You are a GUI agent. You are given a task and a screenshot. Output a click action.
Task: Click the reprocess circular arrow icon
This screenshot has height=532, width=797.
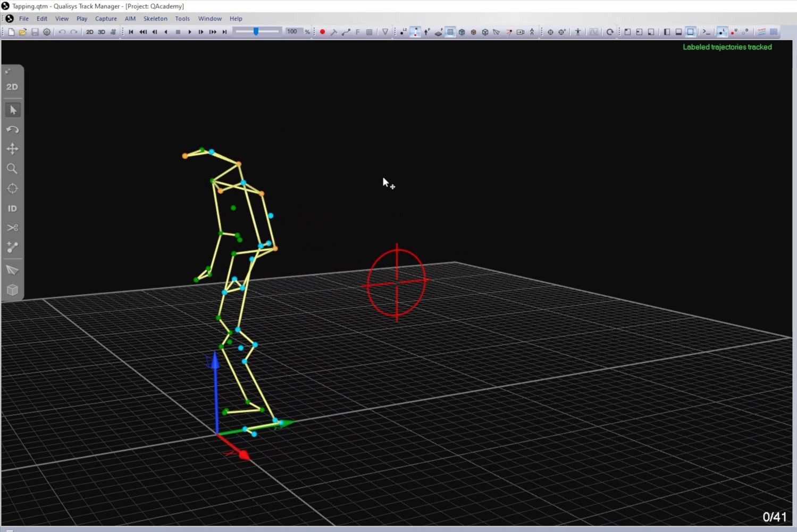click(x=610, y=32)
